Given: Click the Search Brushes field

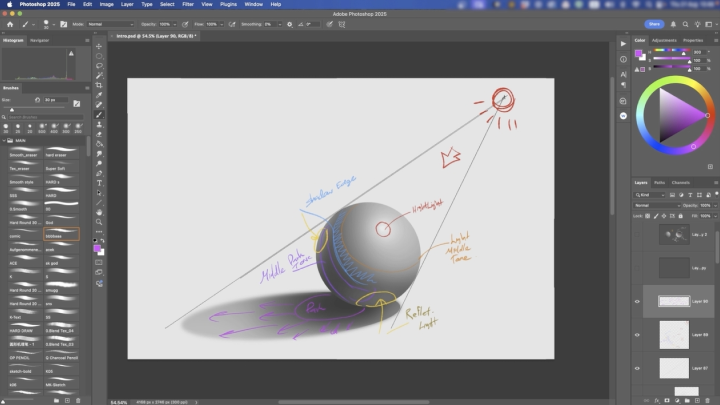Looking at the screenshot, I should pos(45,117).
